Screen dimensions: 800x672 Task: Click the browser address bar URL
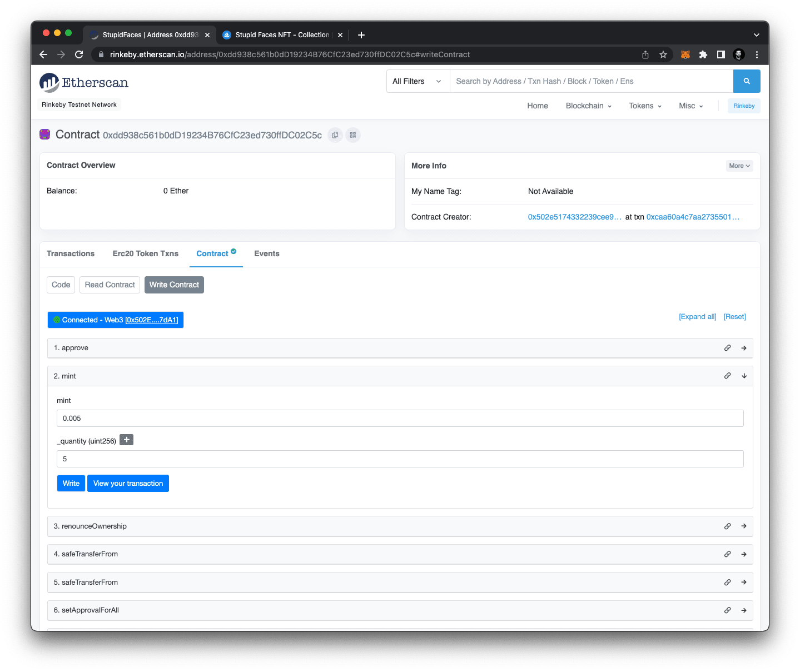pyautogui.click(x=290, y=54)
